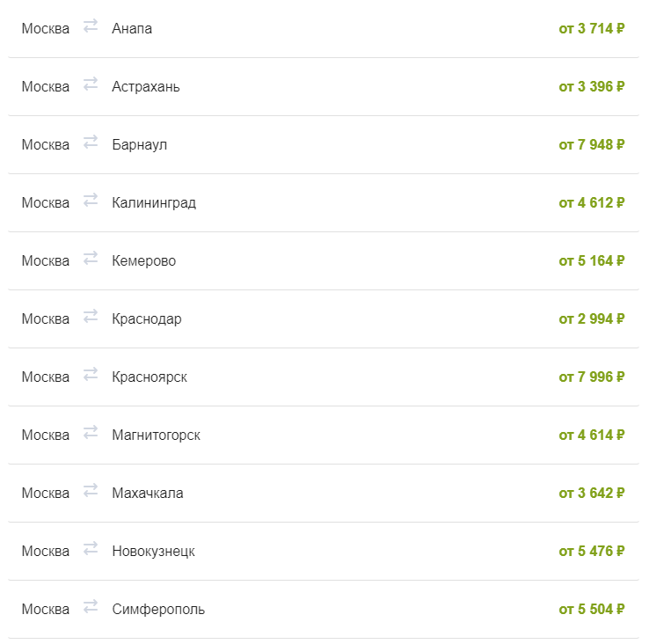Select the Новокузнецк destination
This screenshot has height=644, width=649.
tap(154, 552)
